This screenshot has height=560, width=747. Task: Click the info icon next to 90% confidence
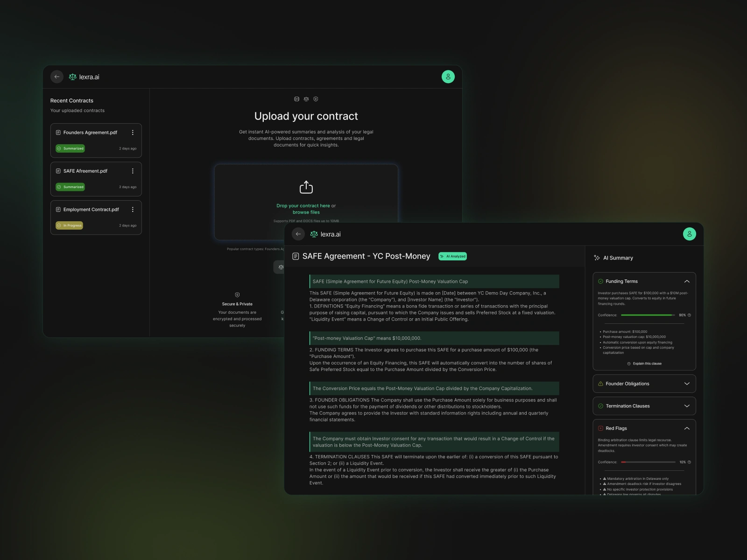click(x=689, y=315)
